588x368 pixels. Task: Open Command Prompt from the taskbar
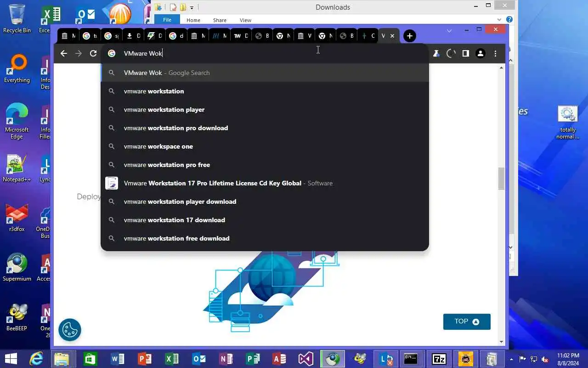(x=410, y=359)
